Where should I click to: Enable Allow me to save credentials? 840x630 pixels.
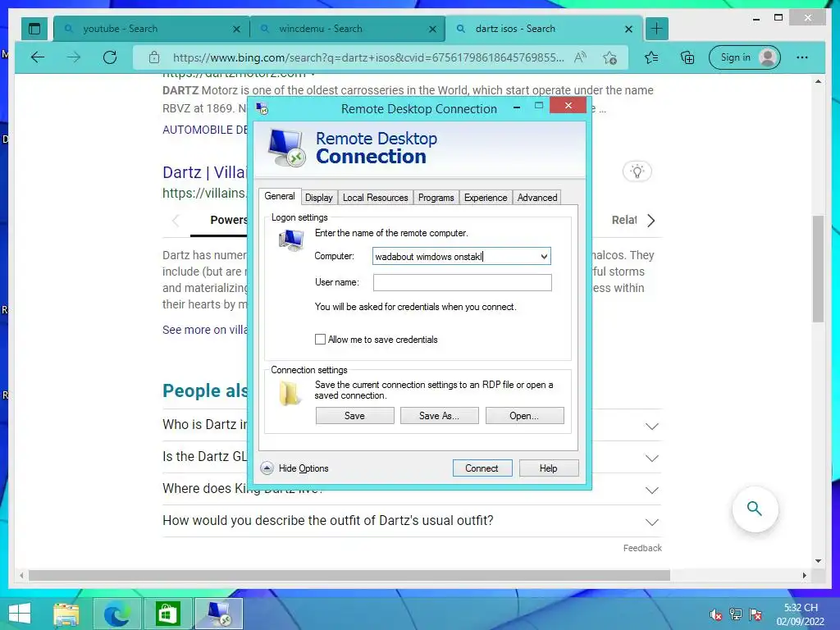(321, 339)
